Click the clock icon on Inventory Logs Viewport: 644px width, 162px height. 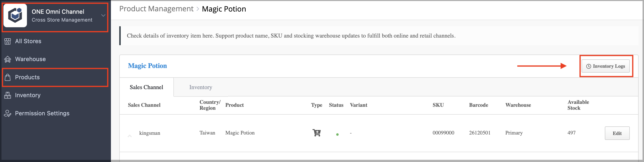tap(588, 66)
